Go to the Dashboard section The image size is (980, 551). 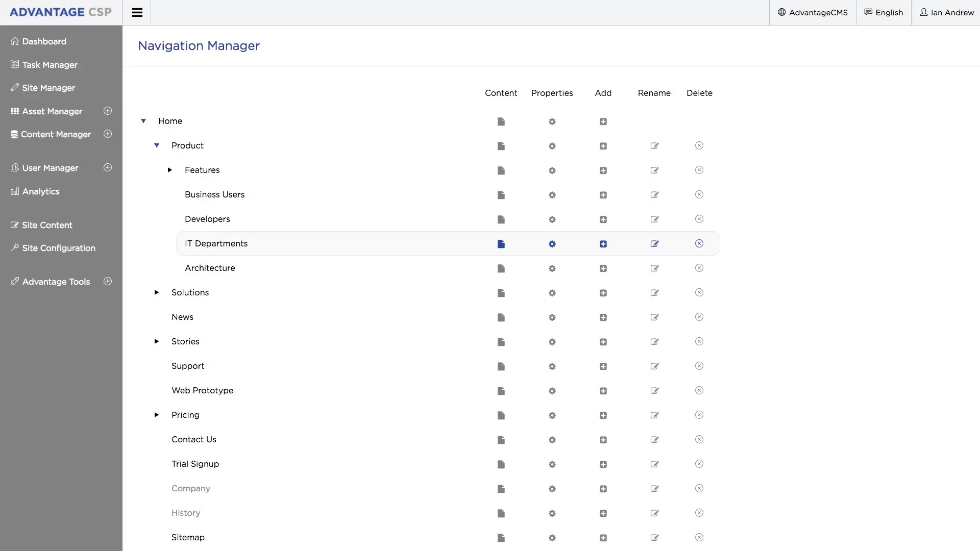point(44,41)
